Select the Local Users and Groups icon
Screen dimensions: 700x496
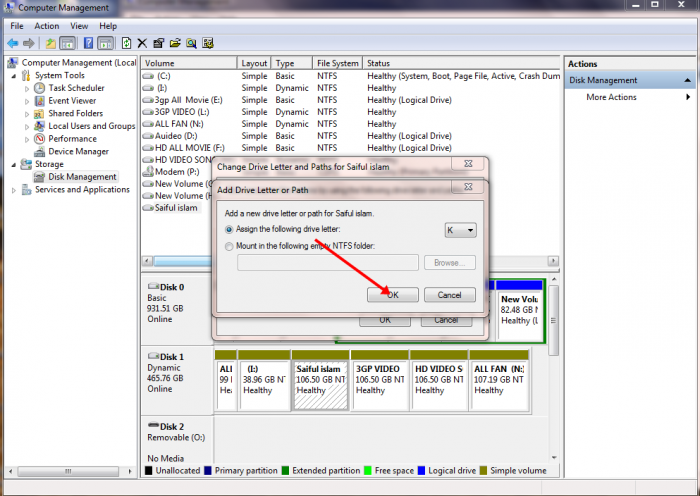click(x=40, y=126)
